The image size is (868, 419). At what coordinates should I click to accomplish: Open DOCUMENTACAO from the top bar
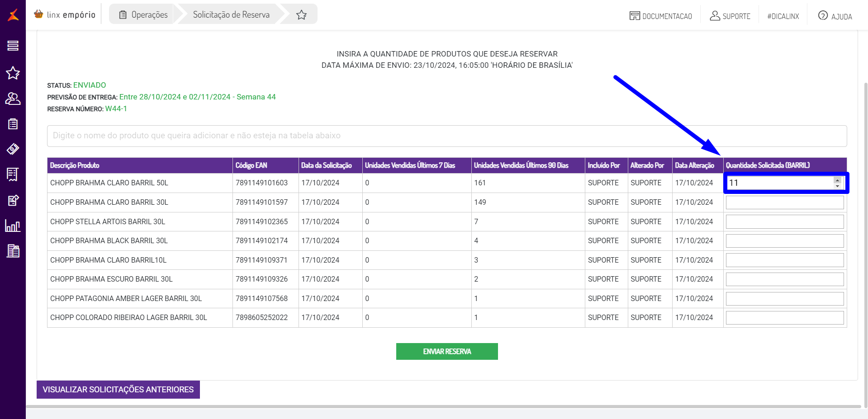(x=661, y=16)
